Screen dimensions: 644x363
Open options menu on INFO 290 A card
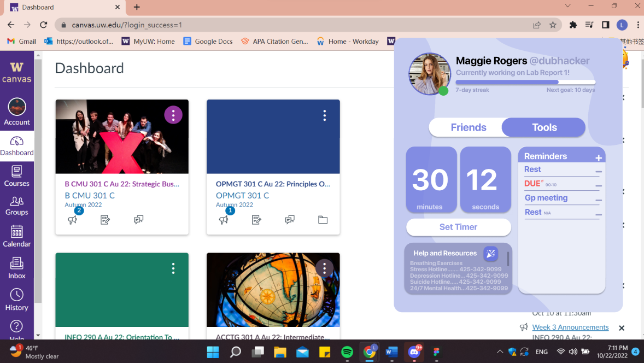173,268
